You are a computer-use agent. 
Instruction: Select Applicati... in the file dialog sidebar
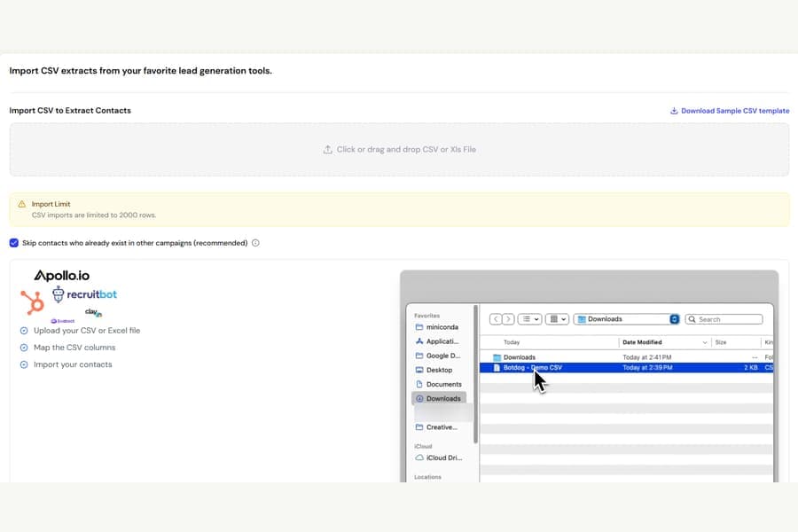(x=437, y=341)
